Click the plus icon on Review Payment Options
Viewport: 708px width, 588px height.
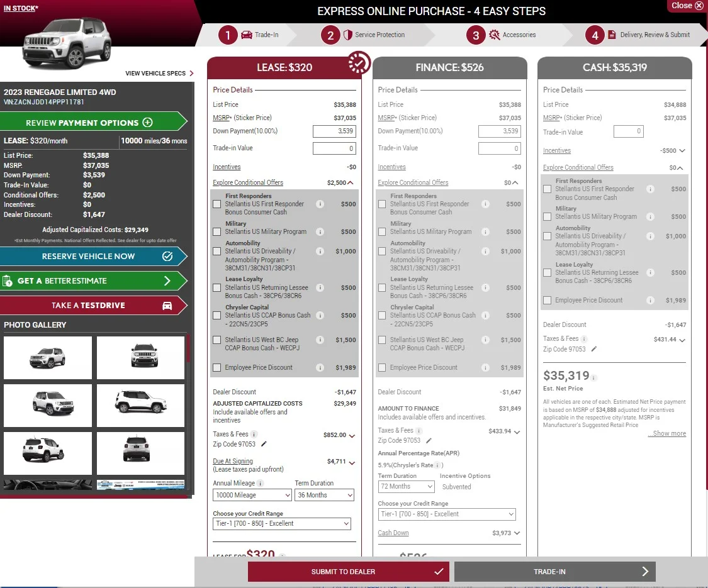click(x=147, y=122)
